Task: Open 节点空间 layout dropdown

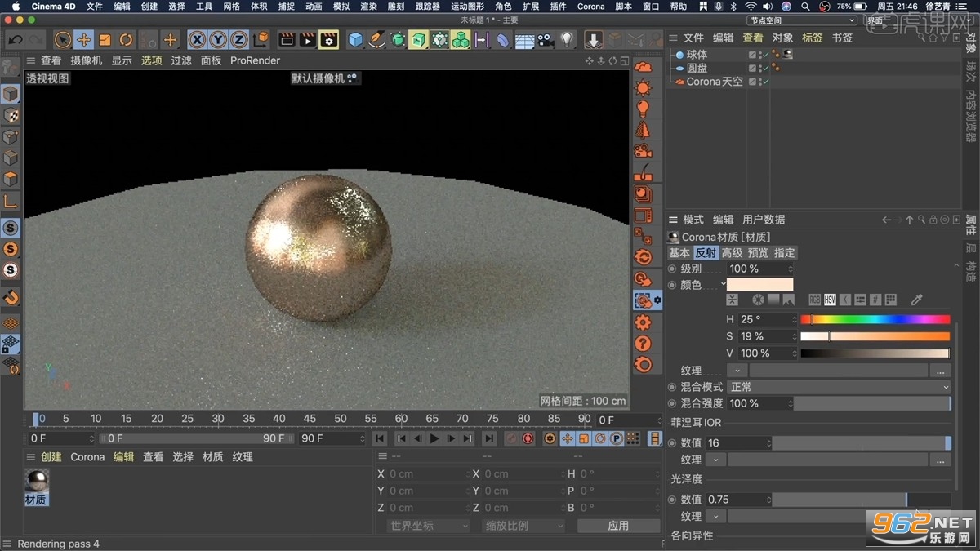Action: pos(802,20)
